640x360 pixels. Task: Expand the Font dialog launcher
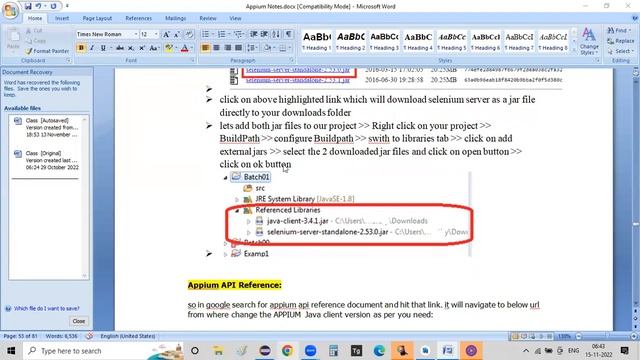[192, 60]
